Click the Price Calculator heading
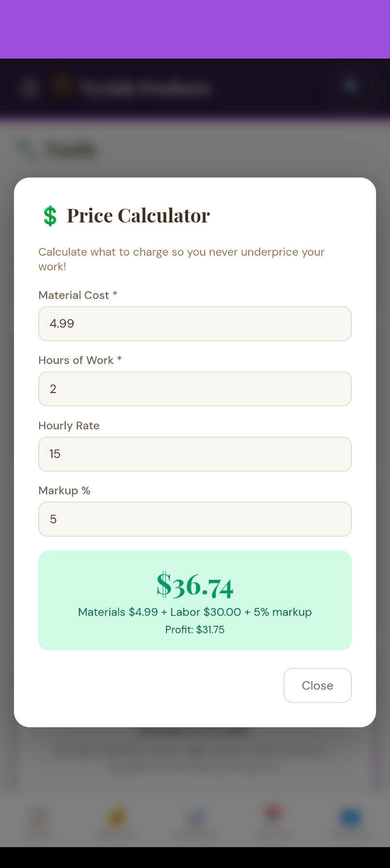This screenshot has width=390, height=868. [138, 215]
